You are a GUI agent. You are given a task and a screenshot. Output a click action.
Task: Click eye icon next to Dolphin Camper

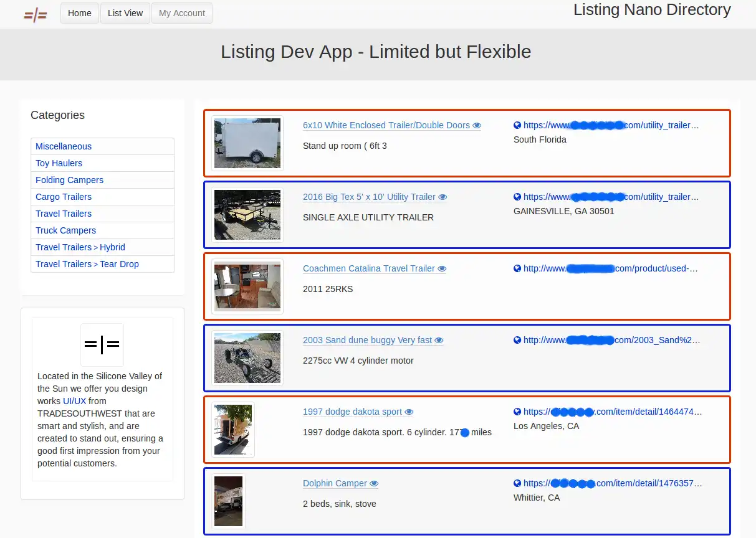pos(374,484)
